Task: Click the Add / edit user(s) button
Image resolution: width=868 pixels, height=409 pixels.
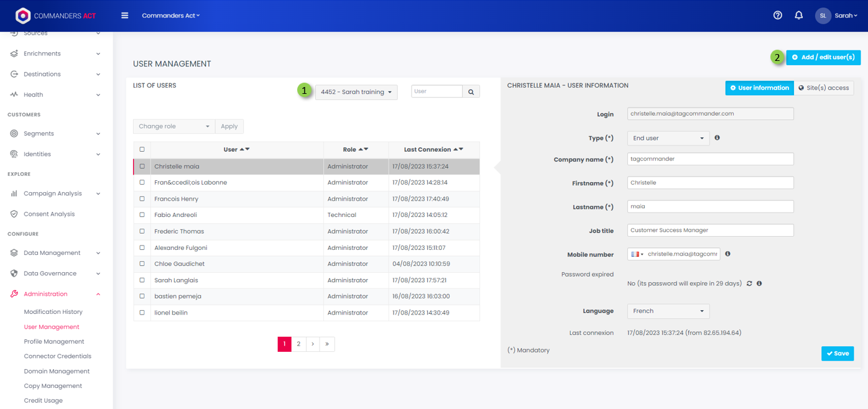Action: pos(823,57)
